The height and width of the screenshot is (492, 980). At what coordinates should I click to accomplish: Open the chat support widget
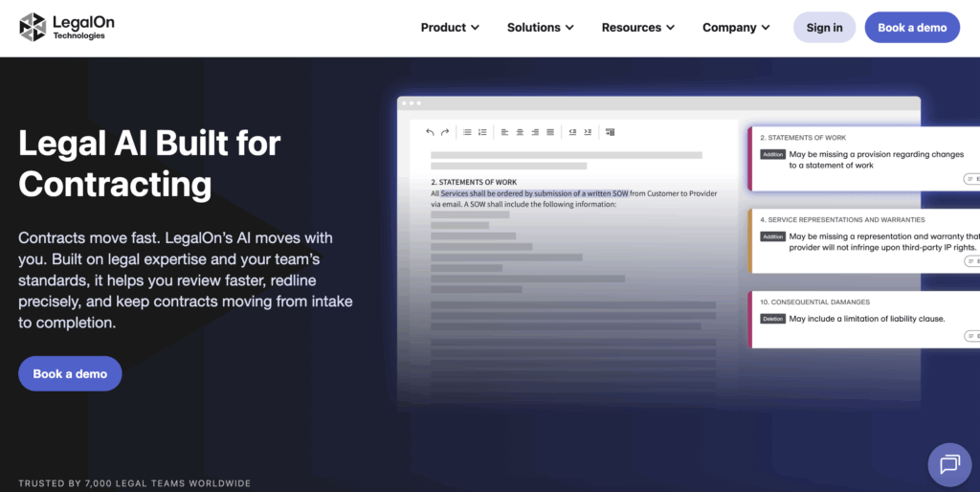click(948, 464)
